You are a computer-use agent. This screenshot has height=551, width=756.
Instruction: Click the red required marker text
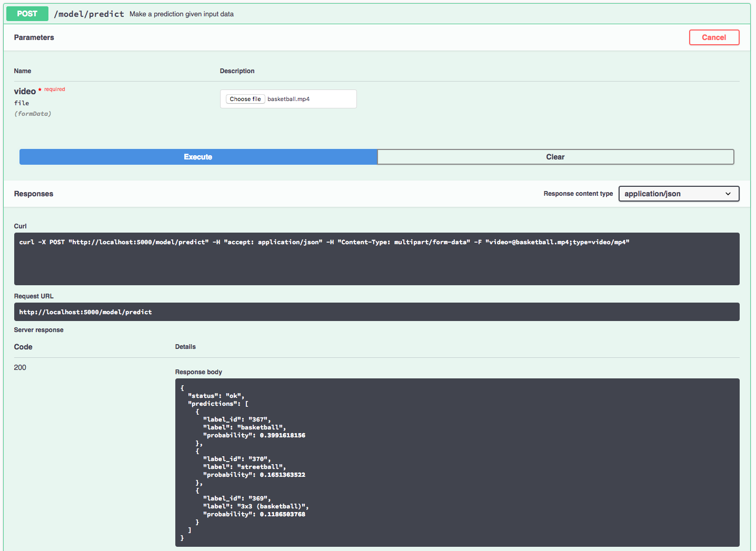(x=55, y=89)
